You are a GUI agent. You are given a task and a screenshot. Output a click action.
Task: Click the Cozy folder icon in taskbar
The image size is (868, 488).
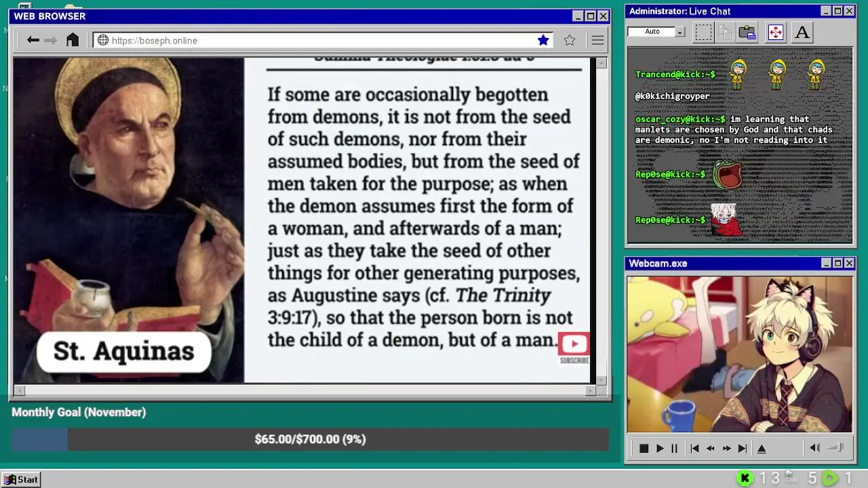click(x=790, y=478)
